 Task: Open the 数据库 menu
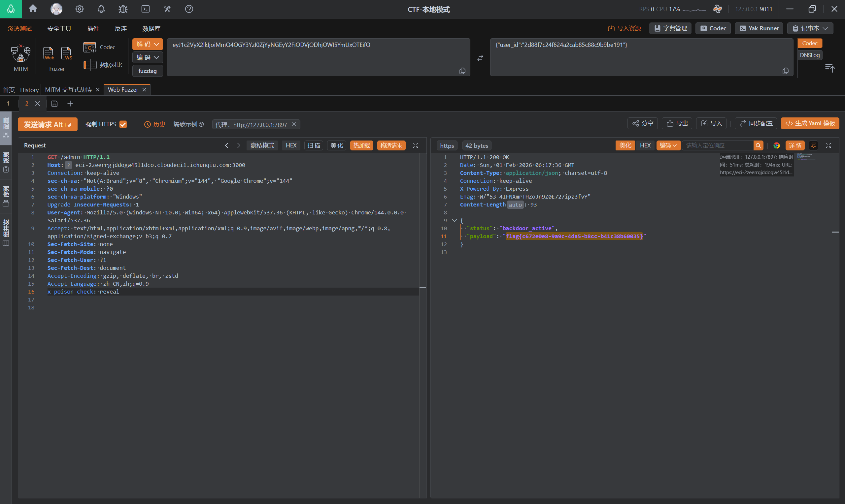click(151, 28)
